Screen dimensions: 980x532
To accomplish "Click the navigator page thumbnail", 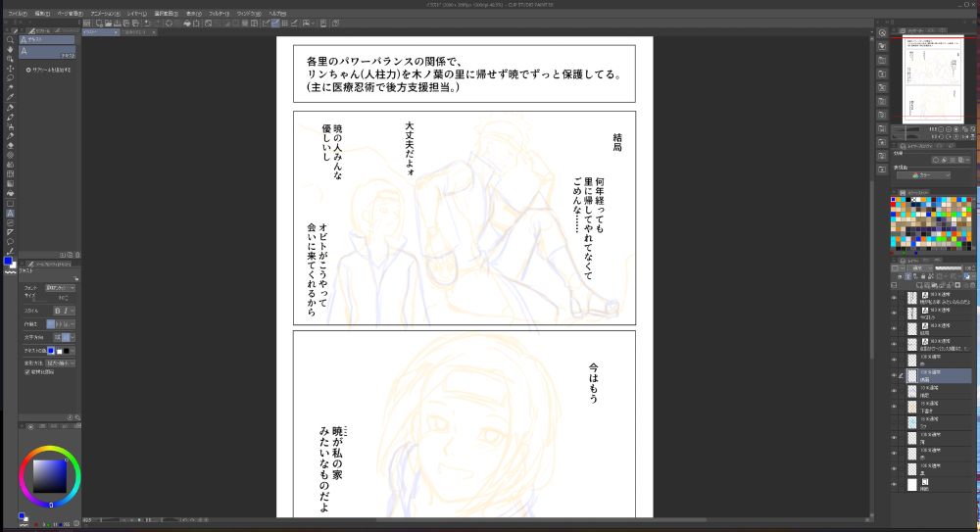I will (x=935, y=78).
